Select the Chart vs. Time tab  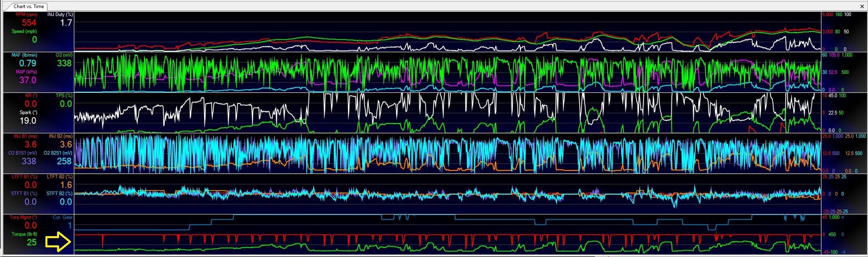[x=28, y=6]
